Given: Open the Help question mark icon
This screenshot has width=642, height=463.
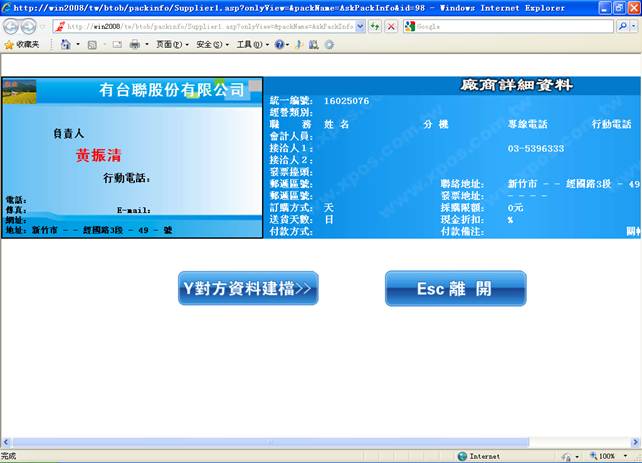Looking at the screenshot, I should tap(280, 45).
